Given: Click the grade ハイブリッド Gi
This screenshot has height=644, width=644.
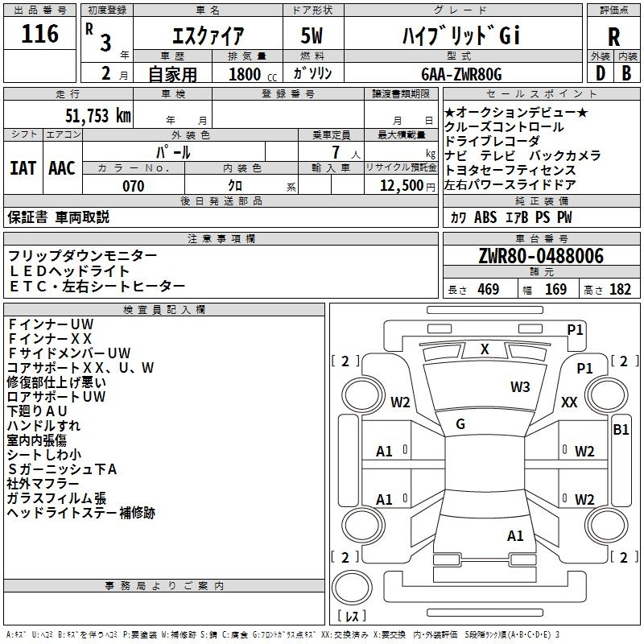Looking at the screenshot, I should 461,35.
